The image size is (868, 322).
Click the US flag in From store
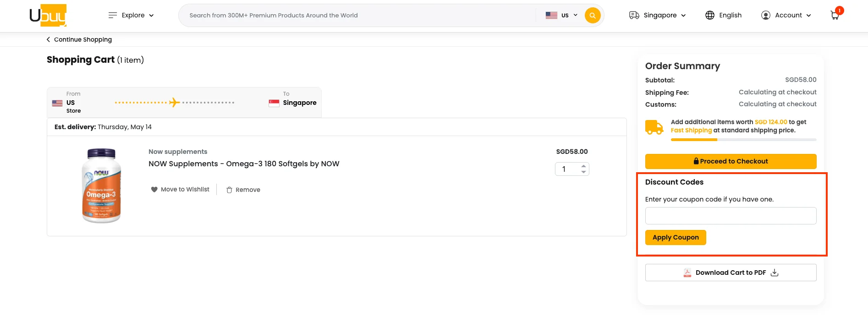point(57,103)
